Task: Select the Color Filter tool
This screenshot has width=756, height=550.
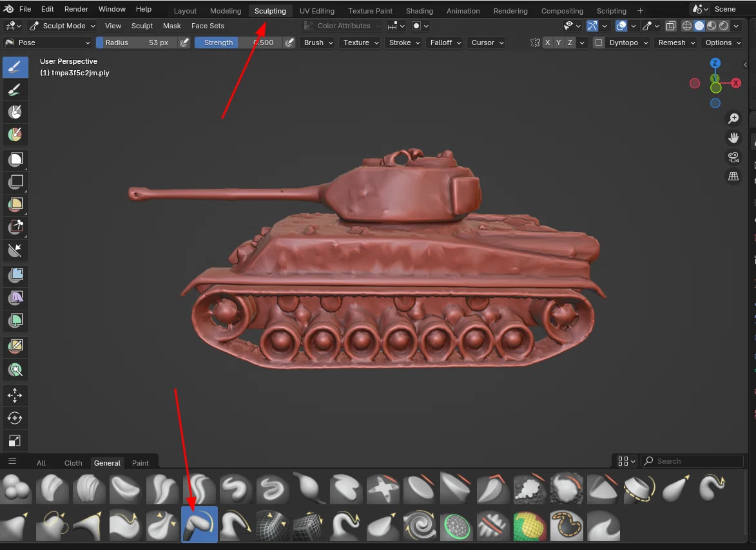Action: click(x=15, y=320)
